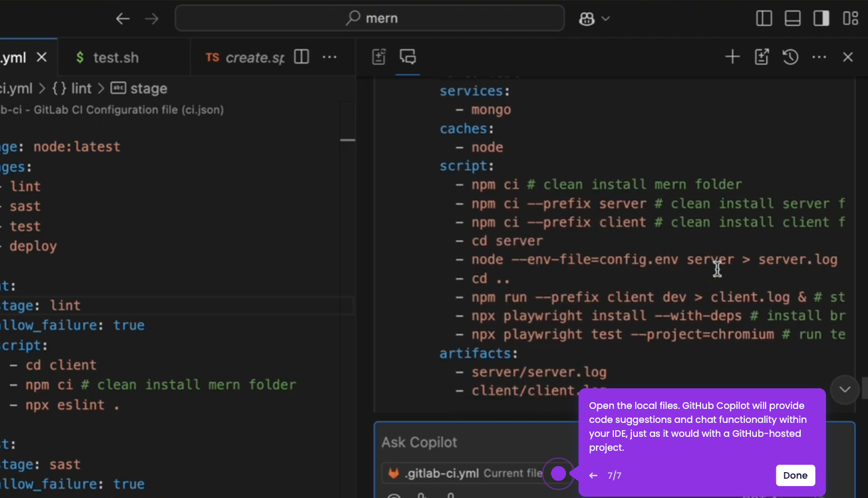Screen dimensions: 868x498
Task: Click the first 'allow_failure: true' line under stage: lint
Action: (72, 325)
